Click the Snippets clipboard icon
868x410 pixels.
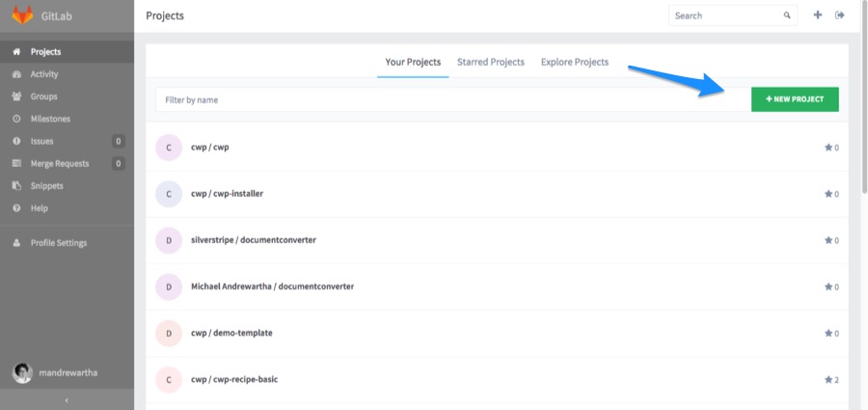click(x=16, y=185)
